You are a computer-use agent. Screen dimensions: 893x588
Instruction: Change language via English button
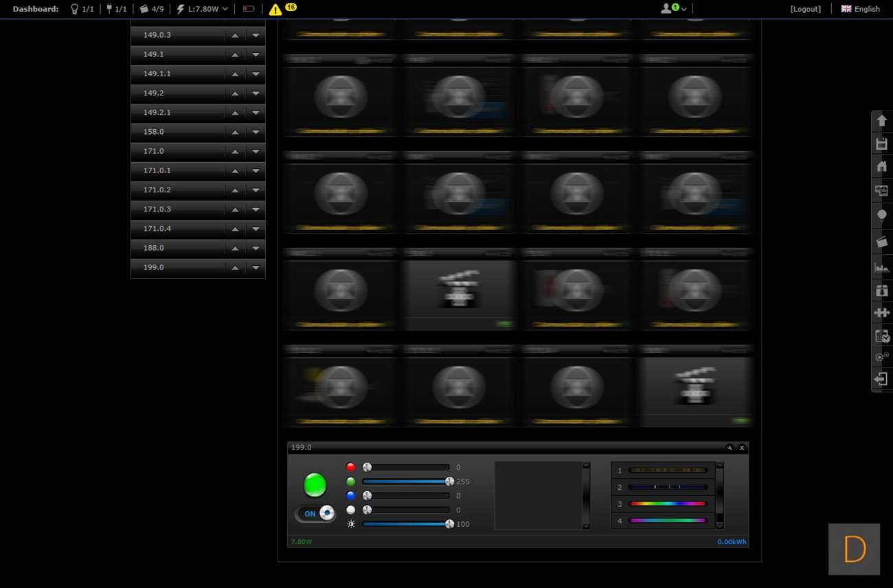coord(861,9)
